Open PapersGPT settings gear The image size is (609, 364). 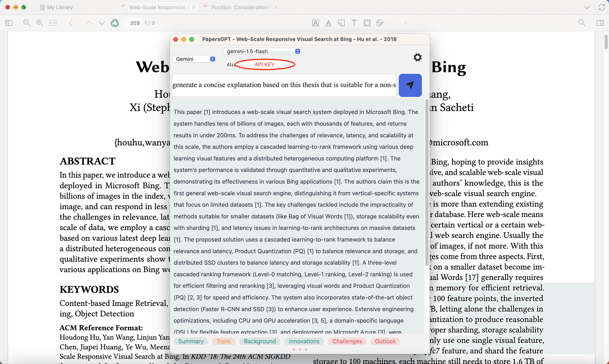point(417,57)
